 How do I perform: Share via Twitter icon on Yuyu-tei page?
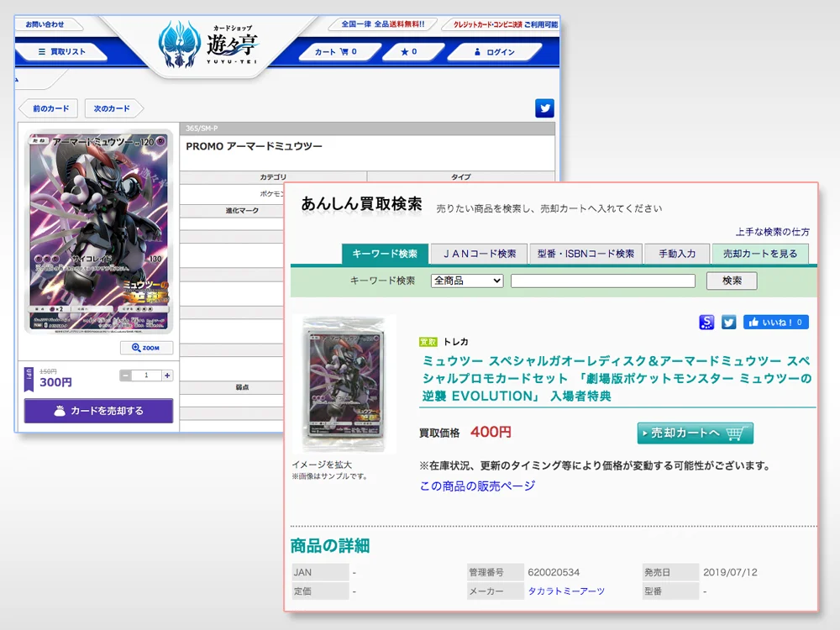[x=545, y=108]
